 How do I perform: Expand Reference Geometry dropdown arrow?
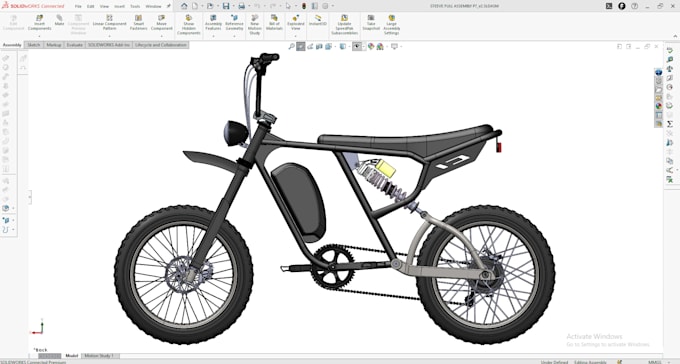[234, 36]
